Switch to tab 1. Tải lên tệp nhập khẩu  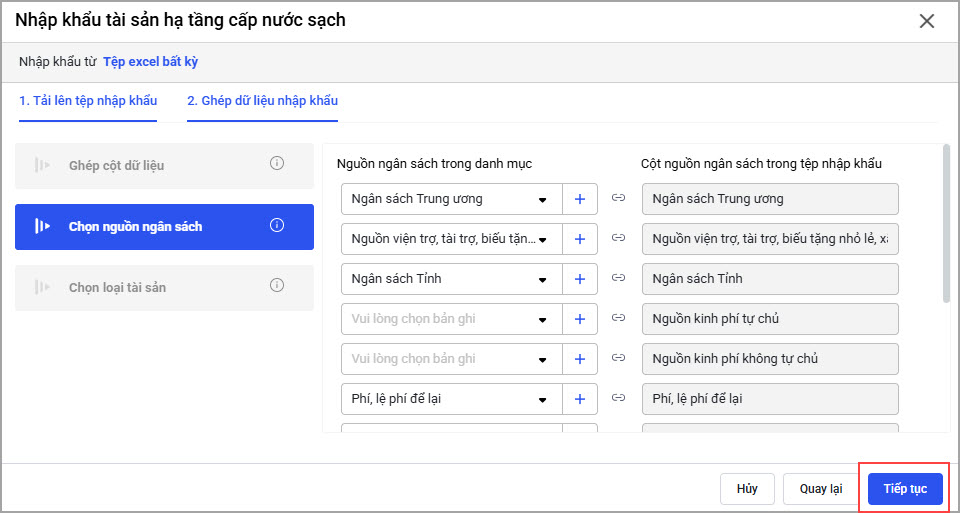[88, 101]
